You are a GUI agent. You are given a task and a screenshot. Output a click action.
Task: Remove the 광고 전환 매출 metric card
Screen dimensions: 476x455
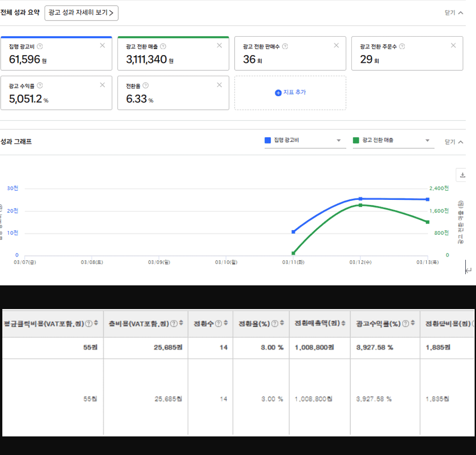coord(219,46)
